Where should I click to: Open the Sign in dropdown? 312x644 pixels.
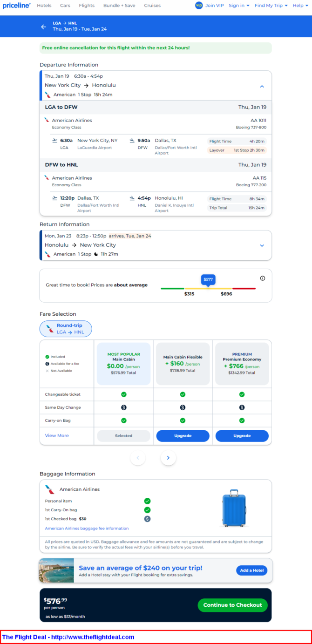click(239, 6)
